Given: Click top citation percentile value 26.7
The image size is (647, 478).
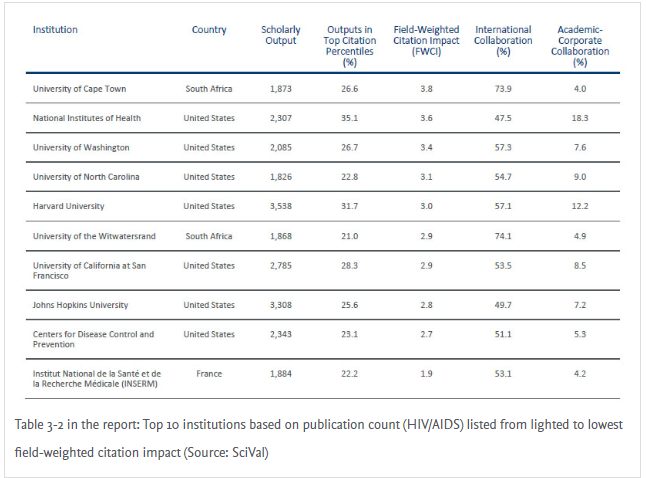Looking at the screenshot, I should pyautogui.click(x=349, y=147).
